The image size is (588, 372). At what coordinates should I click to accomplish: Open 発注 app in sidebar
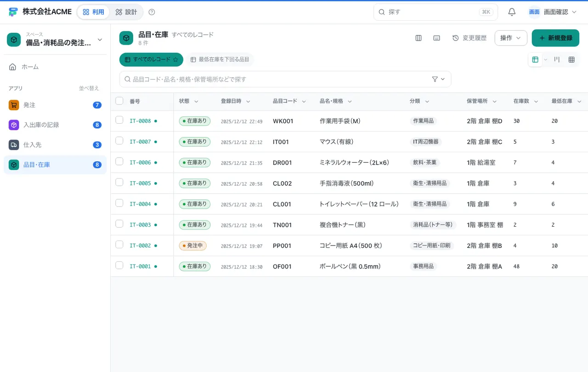(x=55, y=105)
